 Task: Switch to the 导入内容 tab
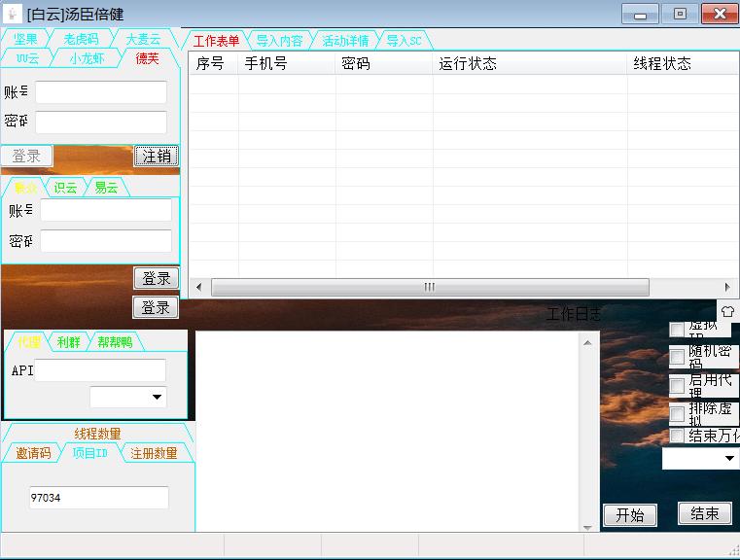tap(279, 41)
